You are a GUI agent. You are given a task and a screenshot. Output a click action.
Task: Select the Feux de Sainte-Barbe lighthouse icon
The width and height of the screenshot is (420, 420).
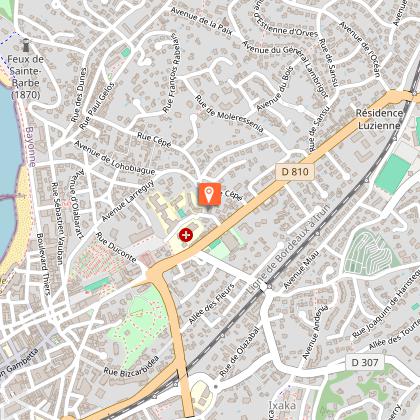click(x=26, y=45)
